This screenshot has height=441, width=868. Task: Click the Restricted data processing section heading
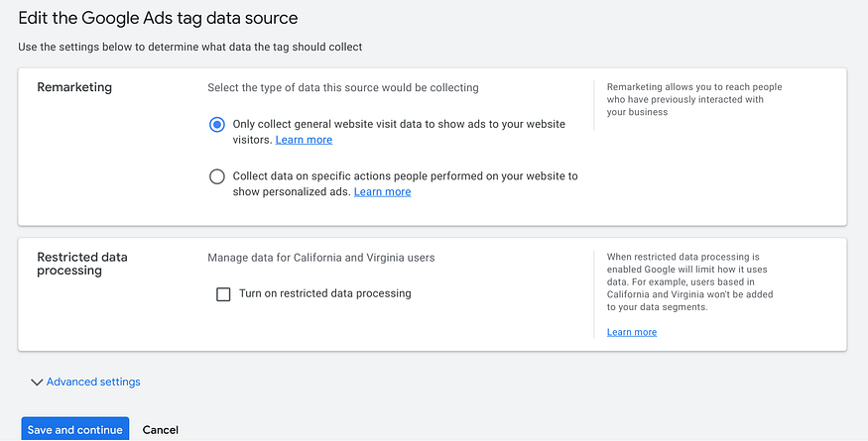pos(81,264)
